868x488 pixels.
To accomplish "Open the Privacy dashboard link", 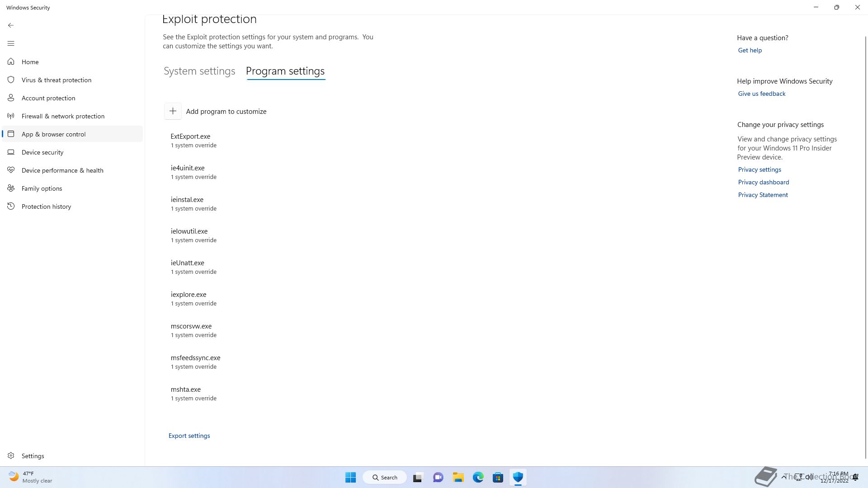I will [x=763, y=182].
